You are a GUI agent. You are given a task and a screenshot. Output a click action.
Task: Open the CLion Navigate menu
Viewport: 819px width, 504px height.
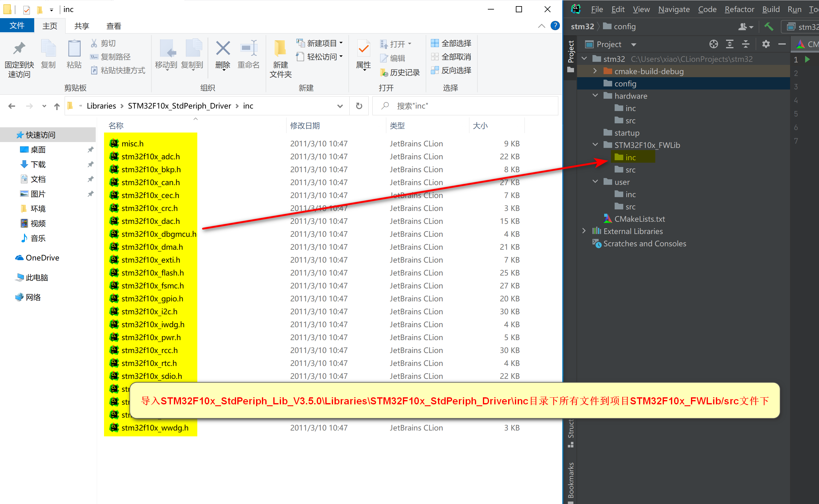click(673, 9)
